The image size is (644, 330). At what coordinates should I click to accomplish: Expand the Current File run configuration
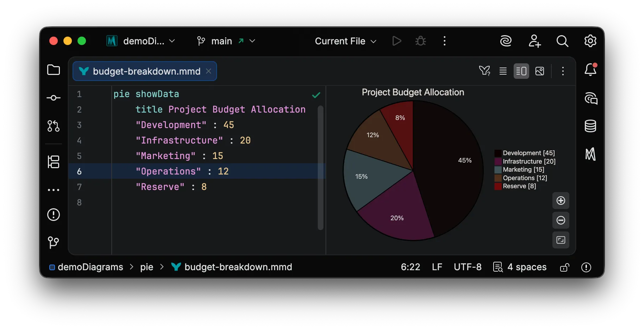345,41
